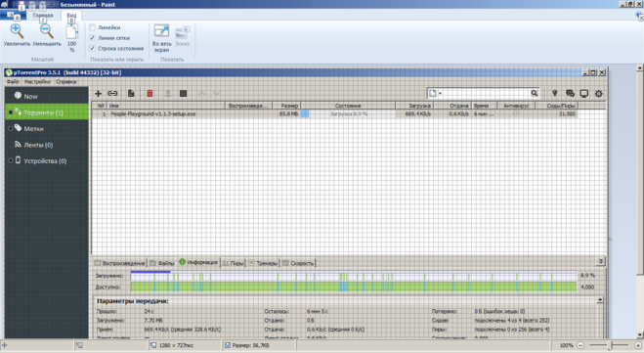
Task: Sort by the Антивирус column header
Action: (516, 106)
